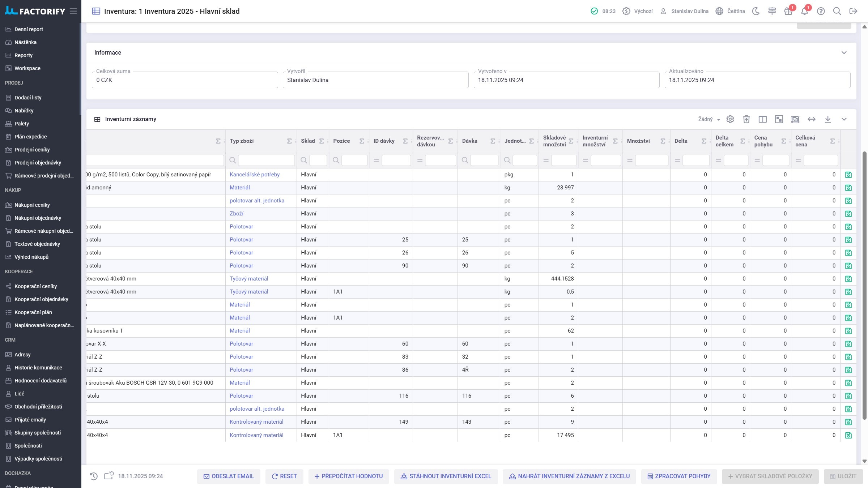Open the Kancelářské potřeby link

255,175
